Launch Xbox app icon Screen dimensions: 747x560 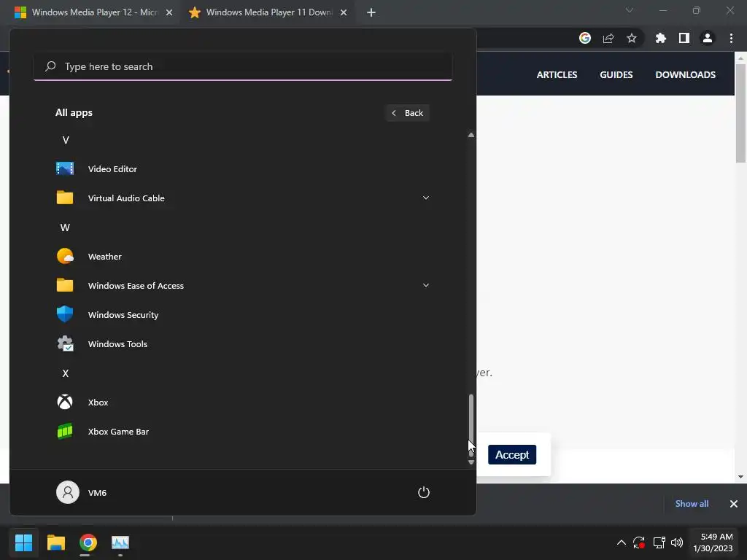click(x=65, y=402)
